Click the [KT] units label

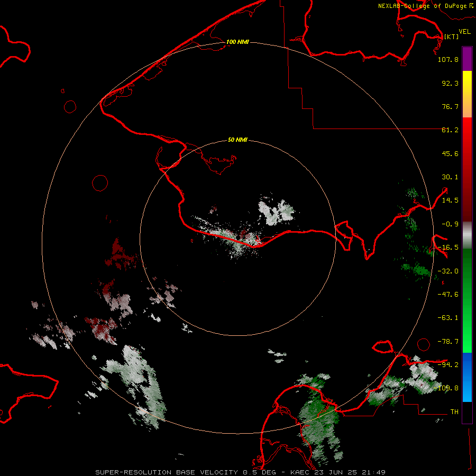[452, 36]
